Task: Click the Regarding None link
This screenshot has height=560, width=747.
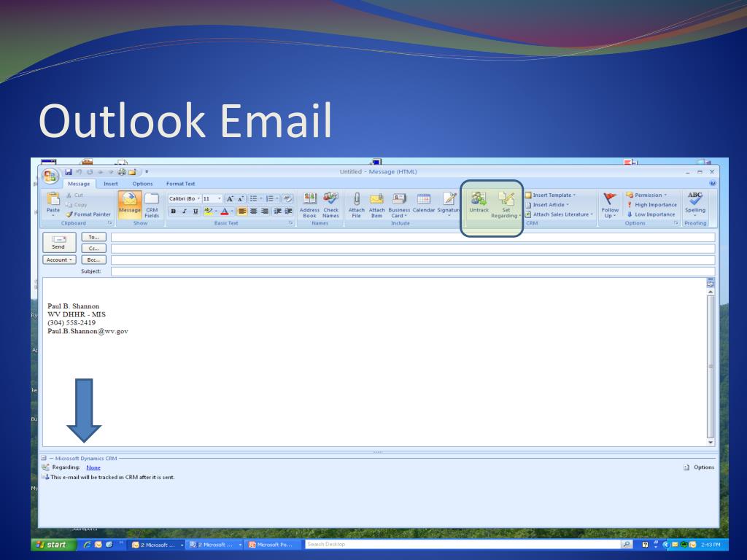Action: (x=93, y=467)
